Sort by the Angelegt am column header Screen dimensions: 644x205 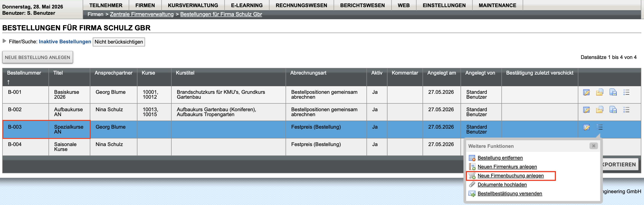point(442,73)
